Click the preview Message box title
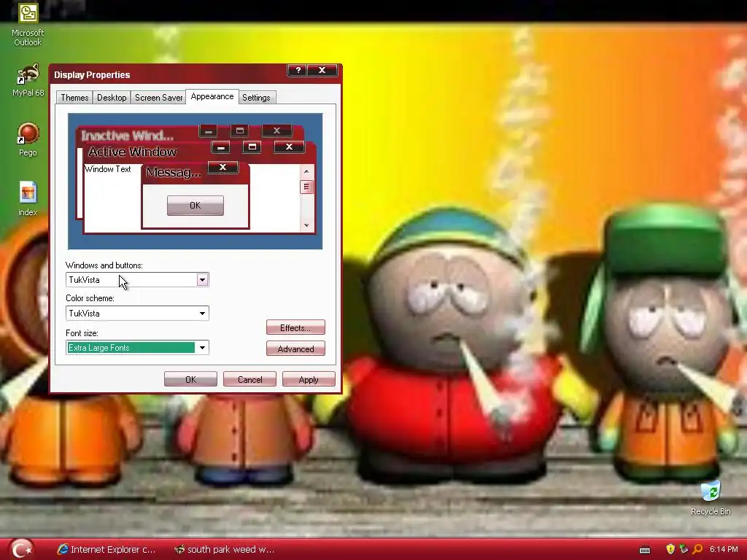Screen dimensions: 747x560 pyautogui.click(x=174, y=172)
